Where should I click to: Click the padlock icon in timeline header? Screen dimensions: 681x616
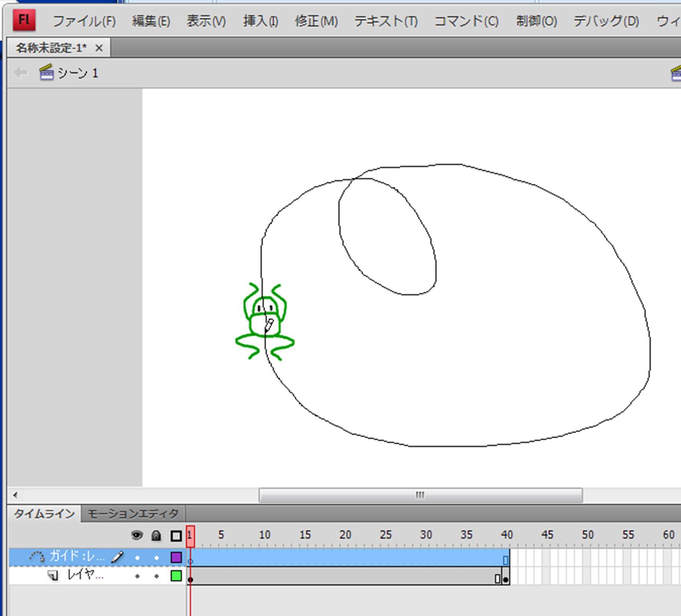tap(156, 535)
